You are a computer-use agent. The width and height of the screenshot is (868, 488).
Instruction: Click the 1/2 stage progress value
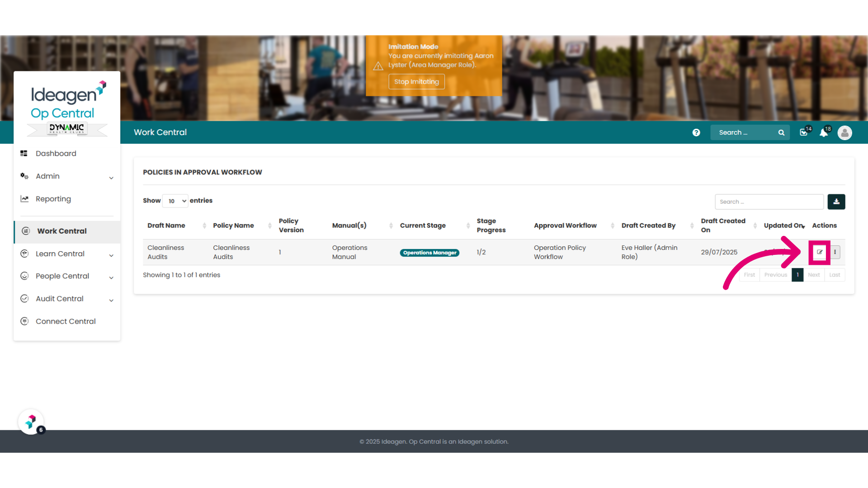point(481,252)
